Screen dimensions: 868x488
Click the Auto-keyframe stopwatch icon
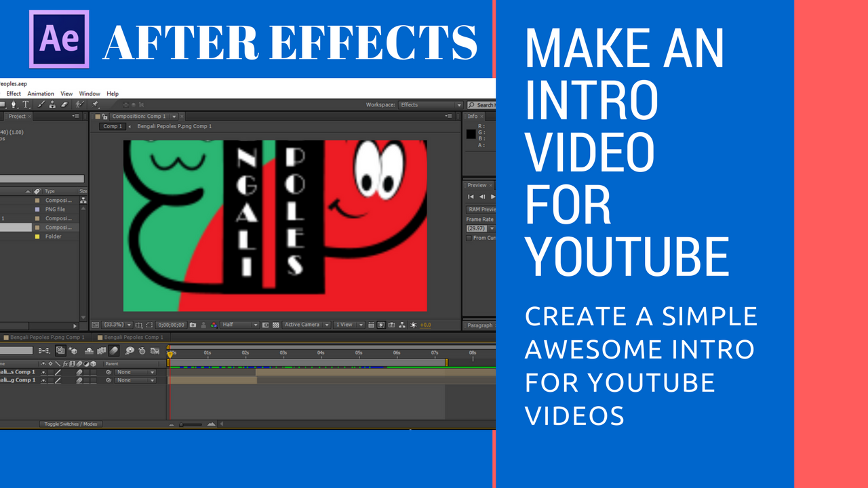(142, 350)
